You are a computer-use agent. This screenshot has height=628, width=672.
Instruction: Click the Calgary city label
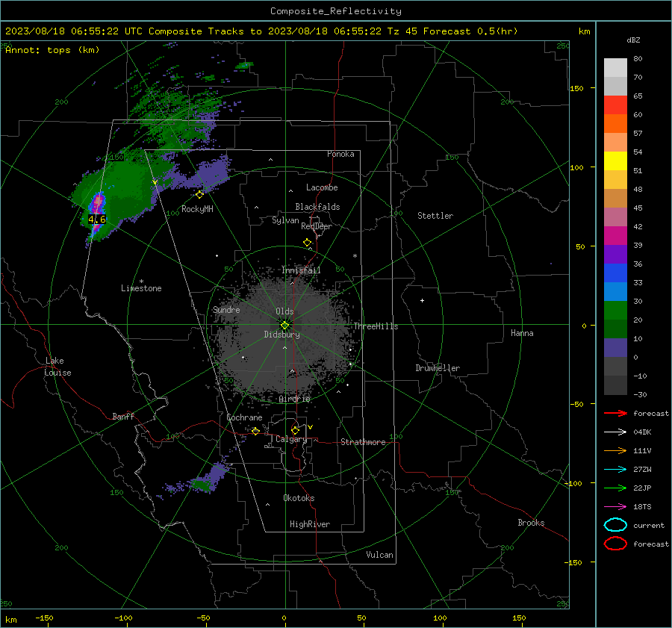[x=291, y=439]
